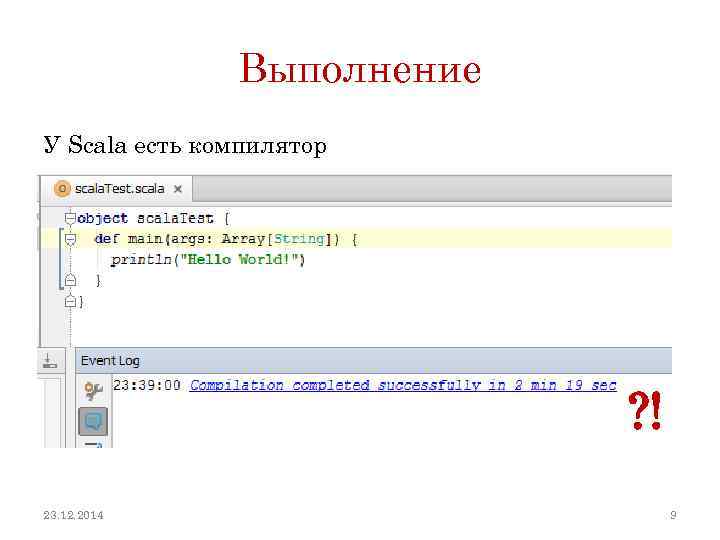
Task: Click the download/export icon left of Event Log
Action: click(x=50, y=361)
